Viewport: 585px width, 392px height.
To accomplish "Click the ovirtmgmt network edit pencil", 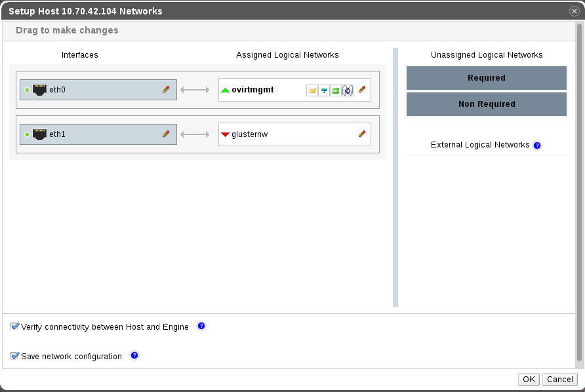I will [x=362, y=90].
